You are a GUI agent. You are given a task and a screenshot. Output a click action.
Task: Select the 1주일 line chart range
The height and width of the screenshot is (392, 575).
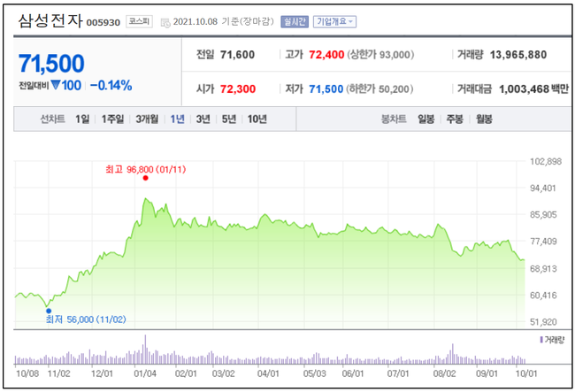coord(112,119)
